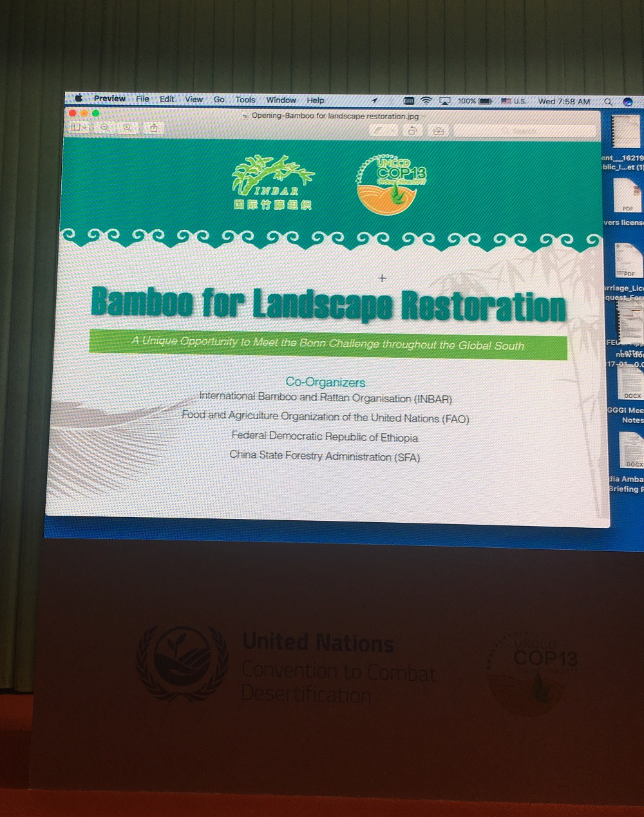Open the U.S. input source menu
The height and width of the screenshot is (817, 644).
(x=514, y=101)
